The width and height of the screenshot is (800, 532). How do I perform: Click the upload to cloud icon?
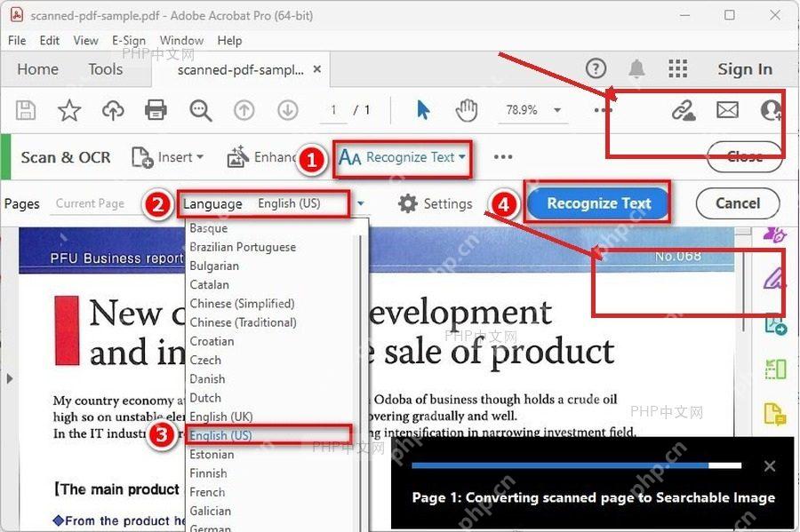coord(113,110)
